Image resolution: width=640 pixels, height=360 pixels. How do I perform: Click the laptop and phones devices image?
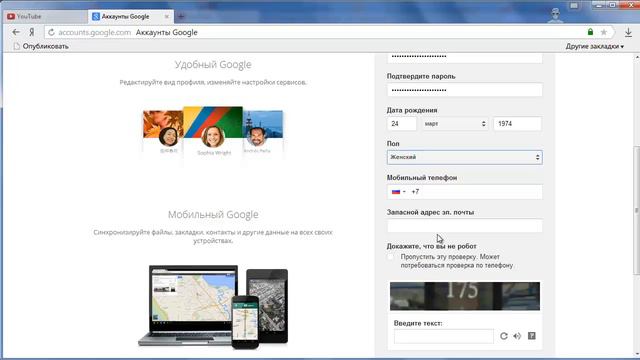pos(213,307)
